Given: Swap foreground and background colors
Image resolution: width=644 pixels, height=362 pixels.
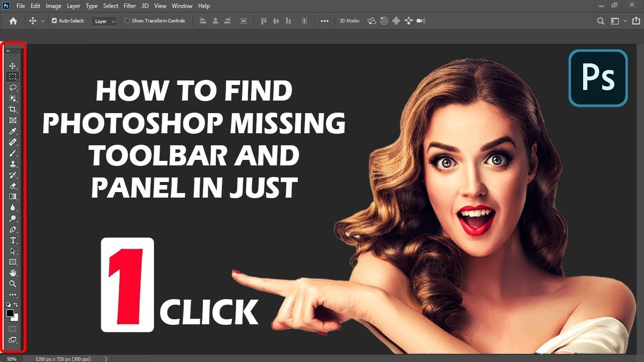Looking at the screenshot, I should 16,305.
